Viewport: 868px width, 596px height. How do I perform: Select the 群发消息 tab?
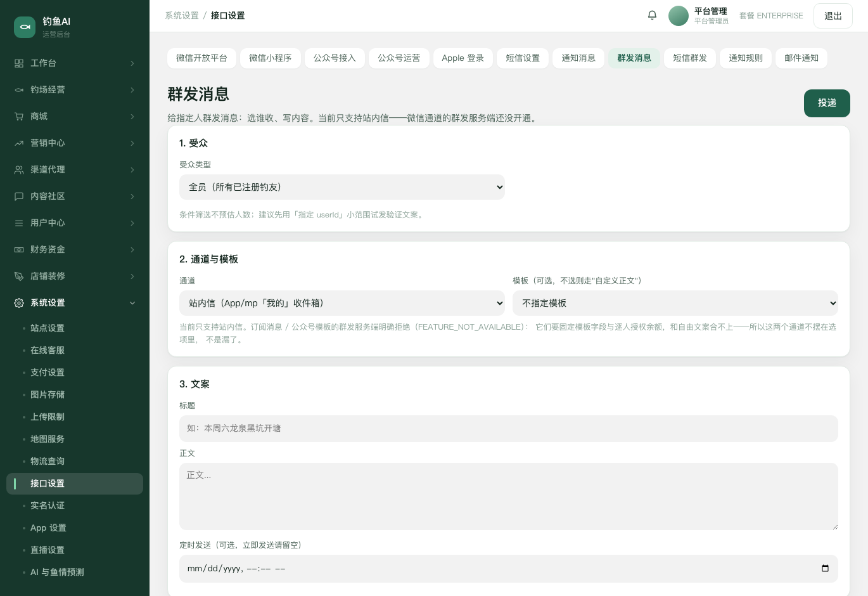click(x=634, y=58)
